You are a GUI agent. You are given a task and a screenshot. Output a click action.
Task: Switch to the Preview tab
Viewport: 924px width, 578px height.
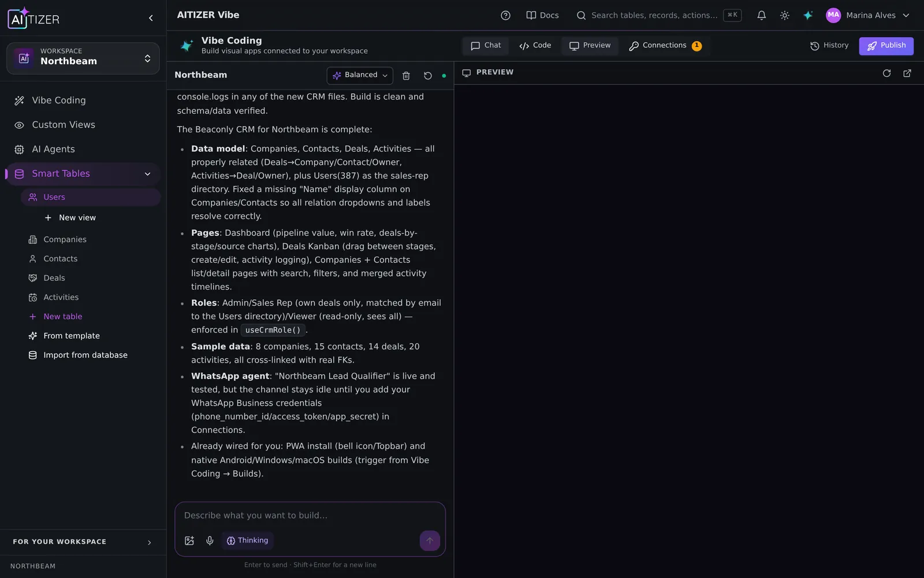pyautogui.click(x=590, y=46)
